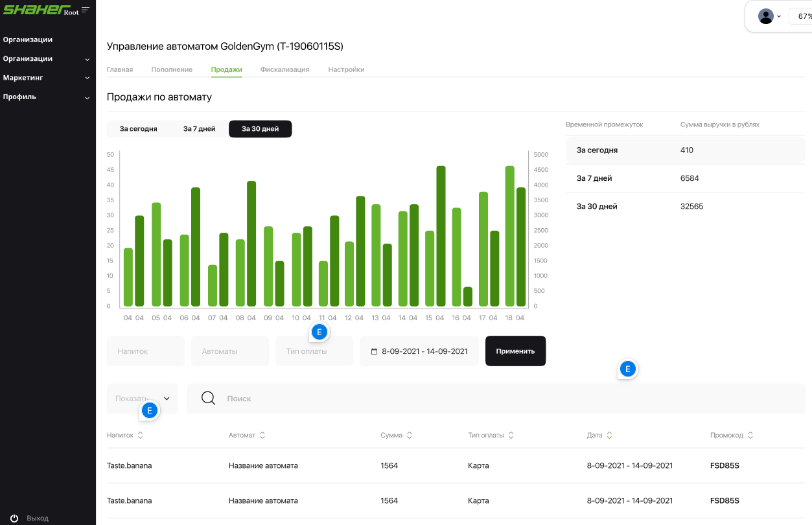The height and width of the screenshot is (525, 812).
Task: Select the Маркетинг sidebar menu item
Action: (x=23, y=77)
